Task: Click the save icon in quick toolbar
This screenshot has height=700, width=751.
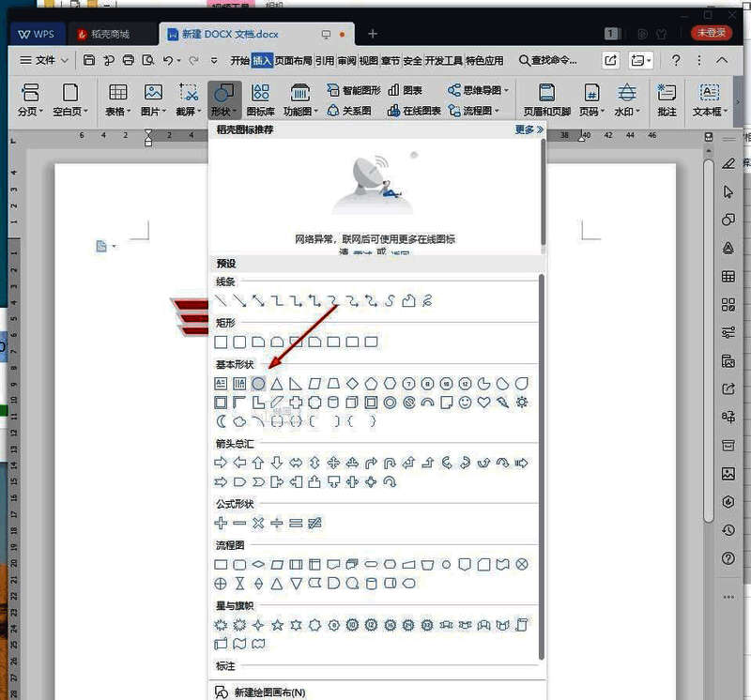Action: 89,60
